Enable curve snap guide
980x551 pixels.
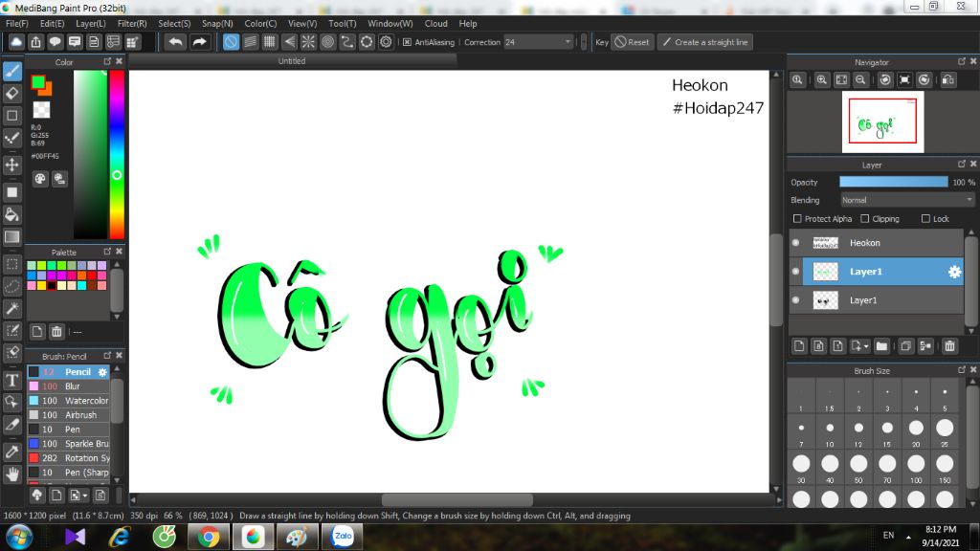346,42
